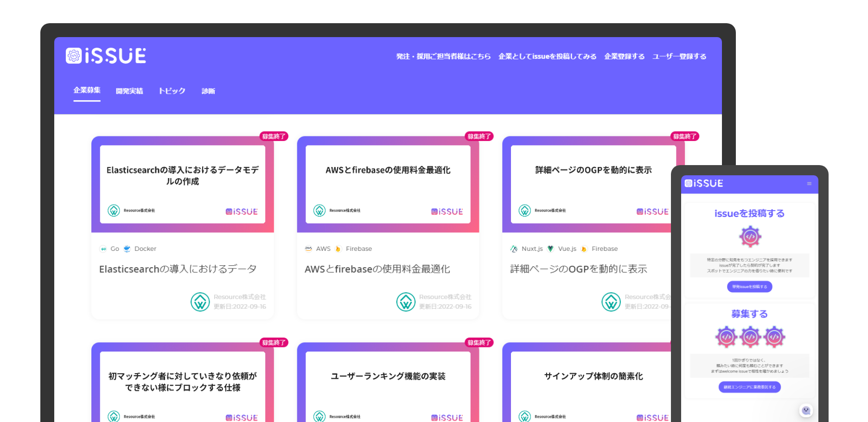
Task: Open the chatbot bubble icon in mobile view
Action: [806, 410]
